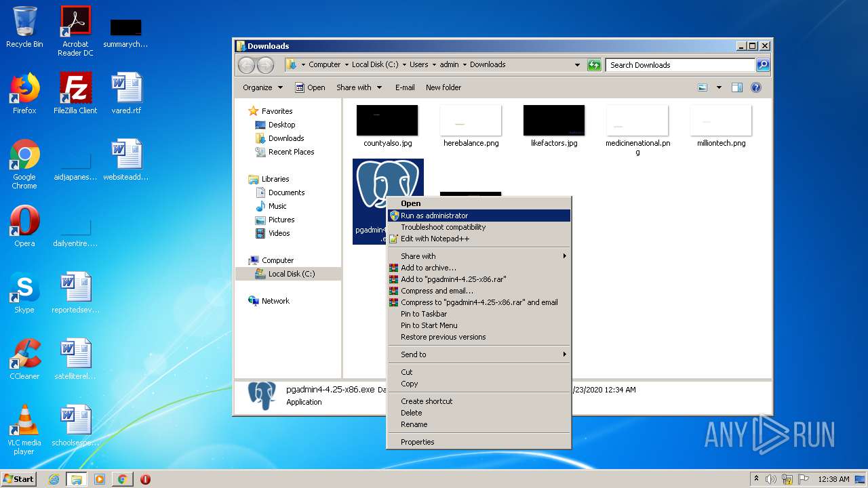Open Firefox desktop shortcut
Image resolution: width=868 pixels, height=488 pixels.
24,94
